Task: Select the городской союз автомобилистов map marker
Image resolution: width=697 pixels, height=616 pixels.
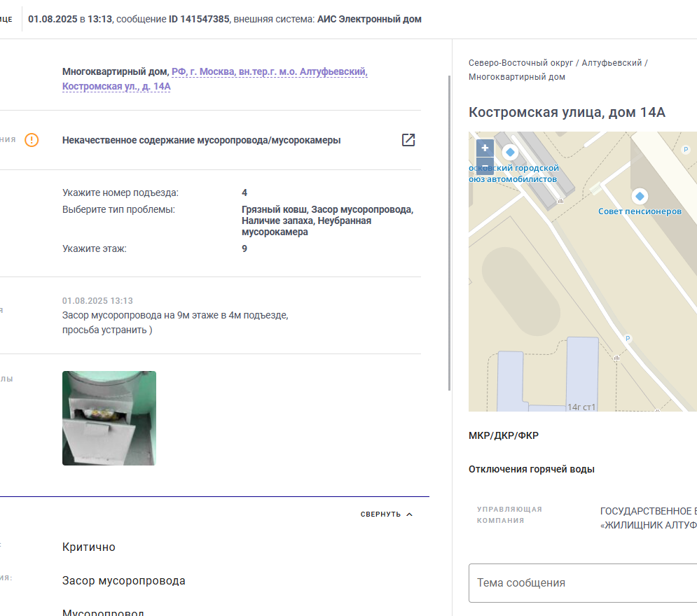Action: tap(510, 153)
